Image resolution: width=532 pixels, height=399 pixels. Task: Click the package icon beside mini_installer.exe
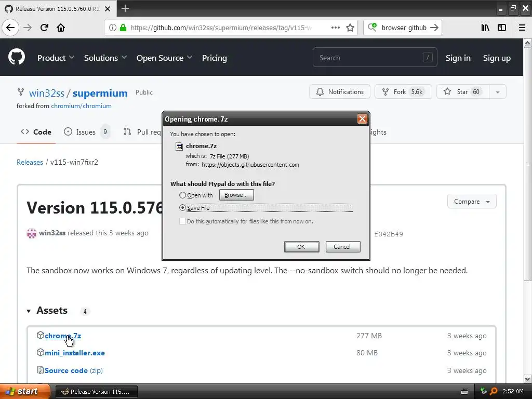[x=41, y=353]
